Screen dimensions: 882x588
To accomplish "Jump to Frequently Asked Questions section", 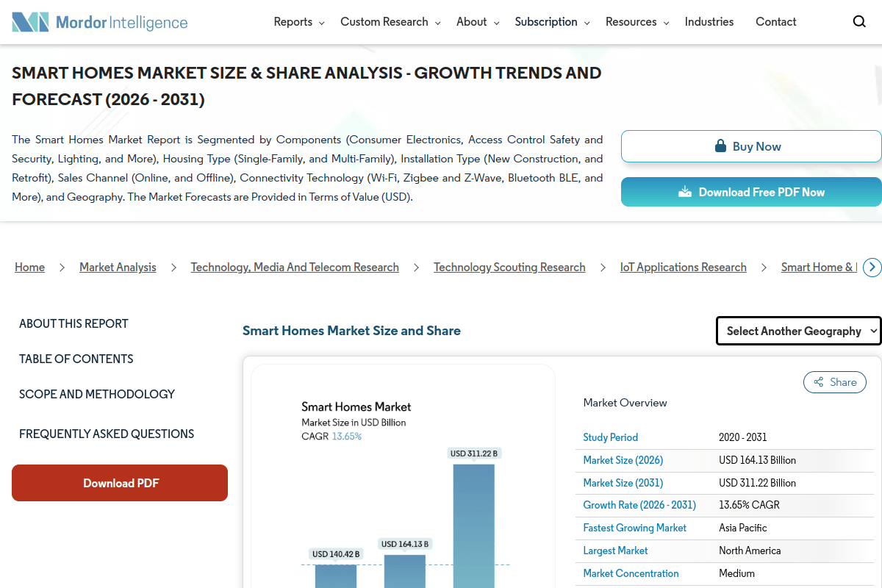I will coord(107,434).
